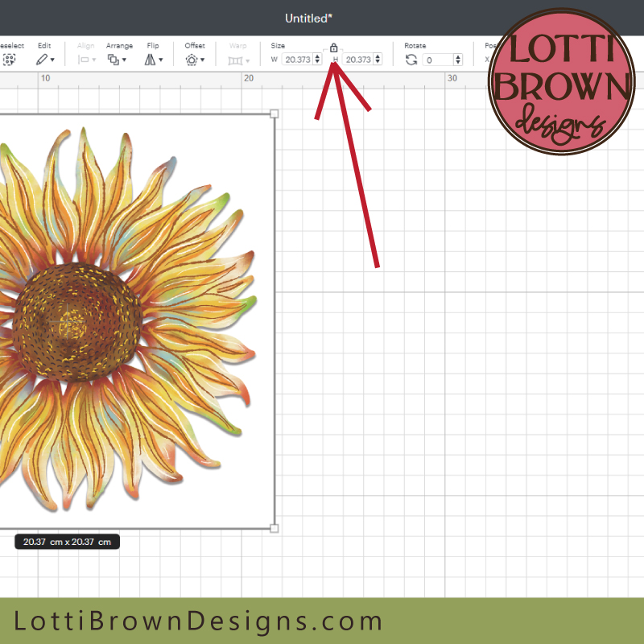Screen dimensions: 644x644
Task: Click the Flip mirror icon
Action: coord(150,60)
